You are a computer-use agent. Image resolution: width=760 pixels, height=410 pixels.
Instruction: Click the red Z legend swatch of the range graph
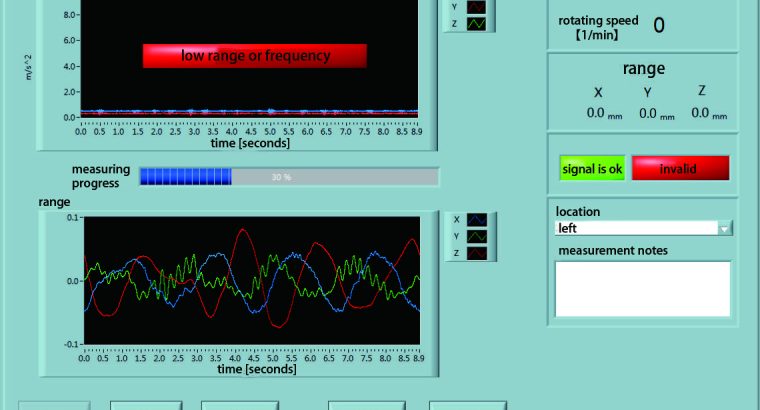(477, 253)
